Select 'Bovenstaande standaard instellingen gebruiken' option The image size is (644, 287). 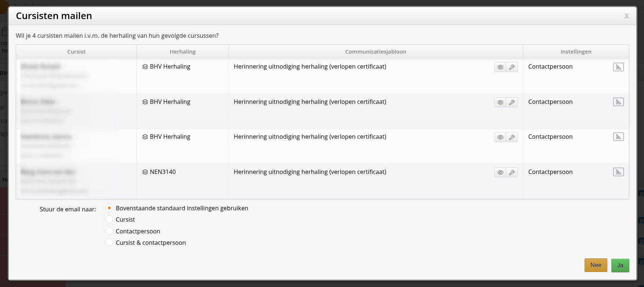109,208
